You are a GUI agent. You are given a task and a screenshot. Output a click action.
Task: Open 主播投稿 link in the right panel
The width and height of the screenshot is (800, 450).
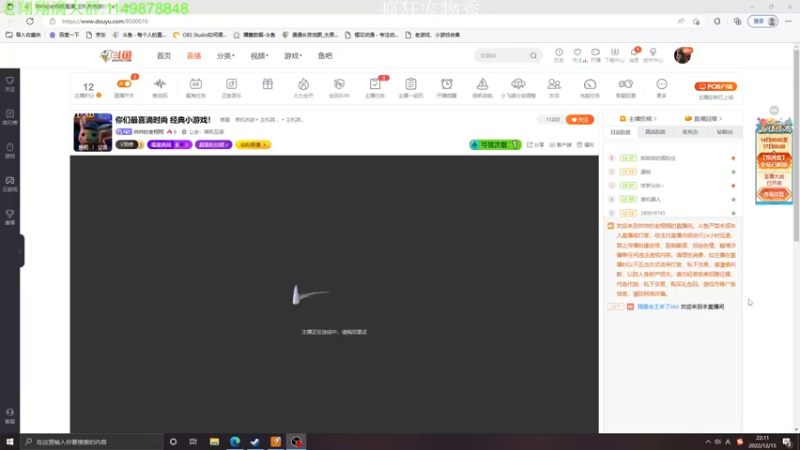click(x=638, y=118)
